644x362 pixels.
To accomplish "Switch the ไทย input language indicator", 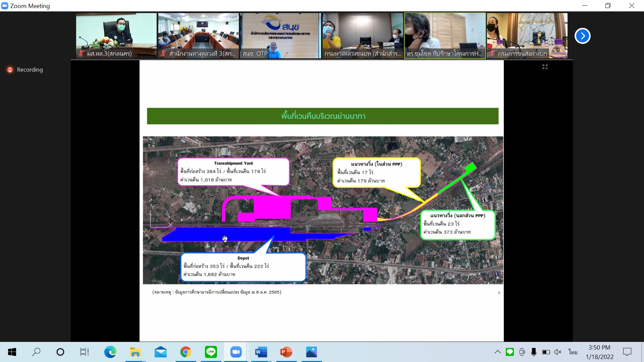I will [x=573, y=352].
